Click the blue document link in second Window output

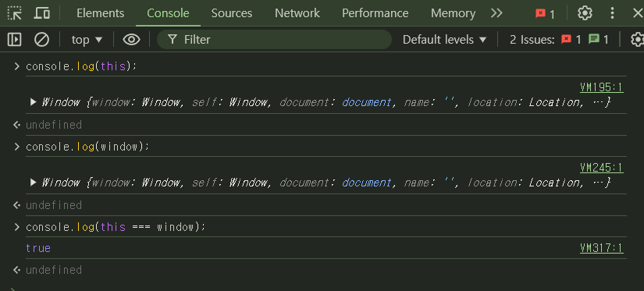367,183
